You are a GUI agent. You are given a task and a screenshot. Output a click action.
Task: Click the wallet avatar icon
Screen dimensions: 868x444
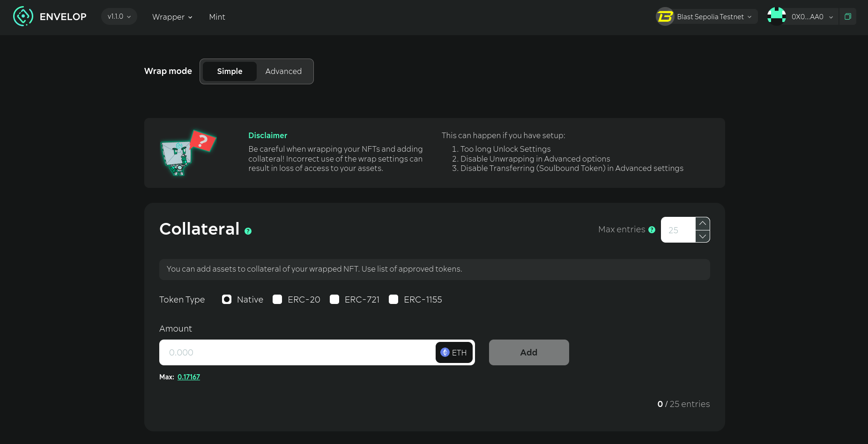(x=777, y=16)
